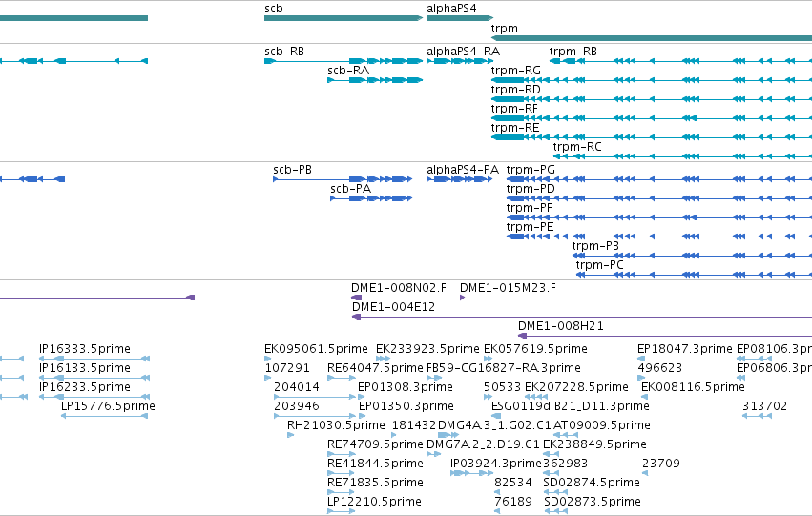Open the SD02874.5prime EST label
812x516 pixels.
coord(592,484)
